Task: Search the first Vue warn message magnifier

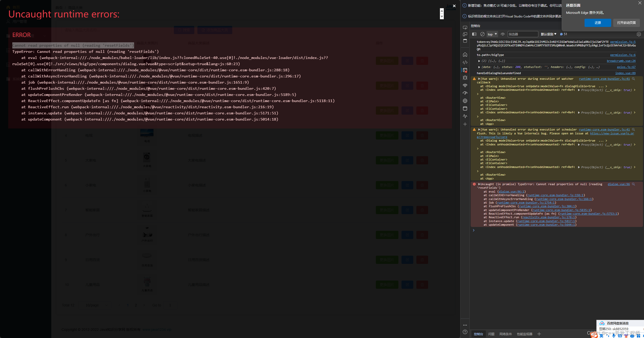Action: pos(633,79)
